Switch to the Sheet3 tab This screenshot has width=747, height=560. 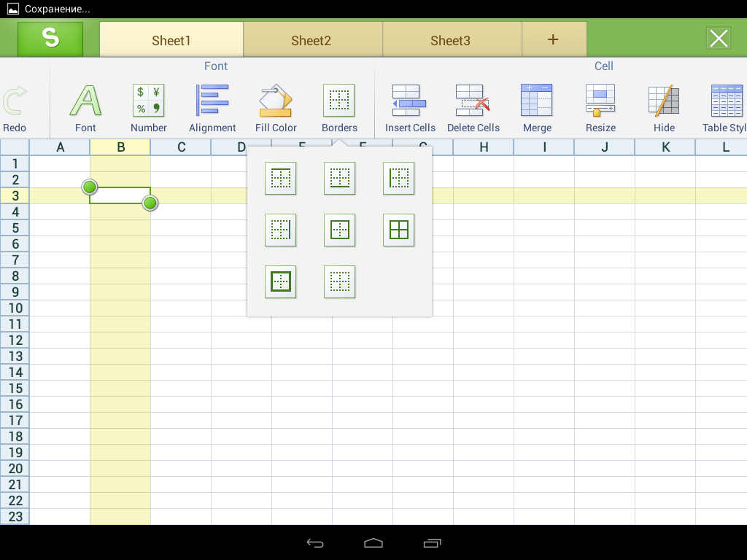(x=450, y=40)
